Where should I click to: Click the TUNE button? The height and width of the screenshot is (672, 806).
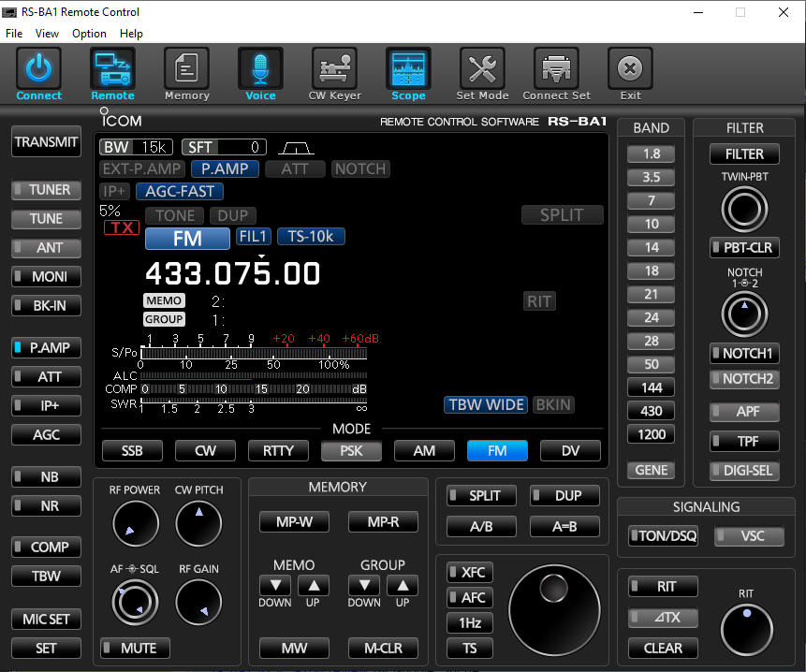click(x=46, y=219)
